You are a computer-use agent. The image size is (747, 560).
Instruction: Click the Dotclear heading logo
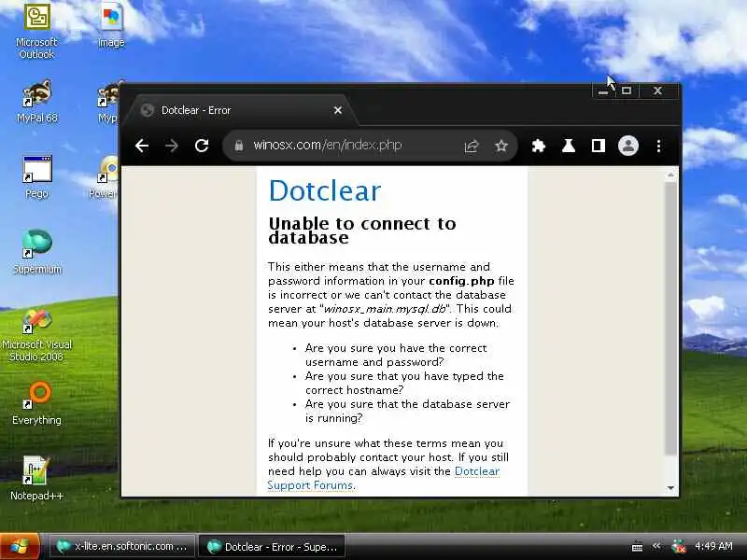point(325,190)
